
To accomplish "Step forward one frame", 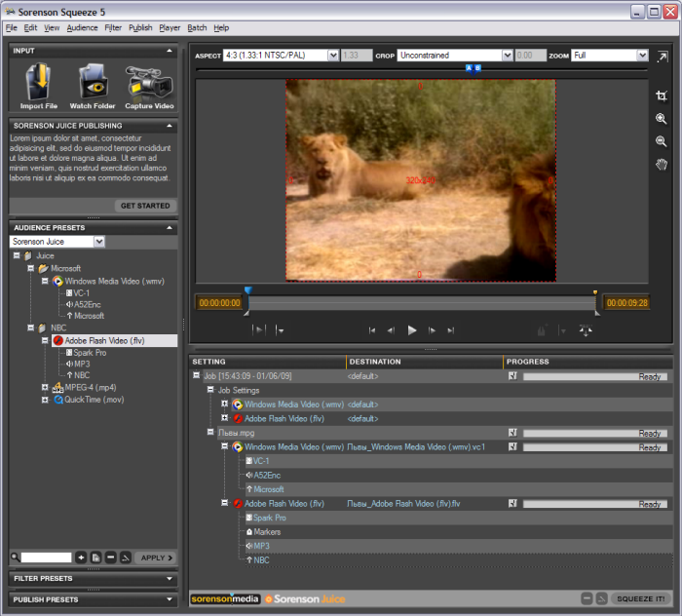I will point(432,330).
